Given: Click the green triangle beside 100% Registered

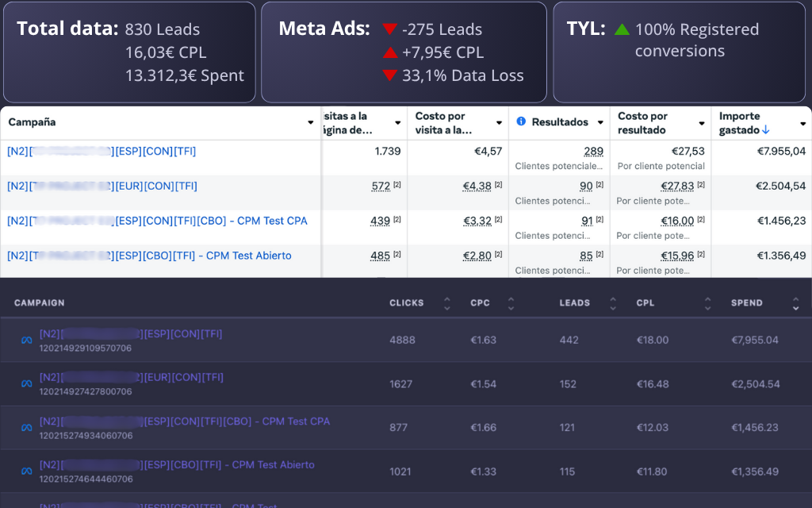Looking at the screenshot, I should tap(622, 29).
